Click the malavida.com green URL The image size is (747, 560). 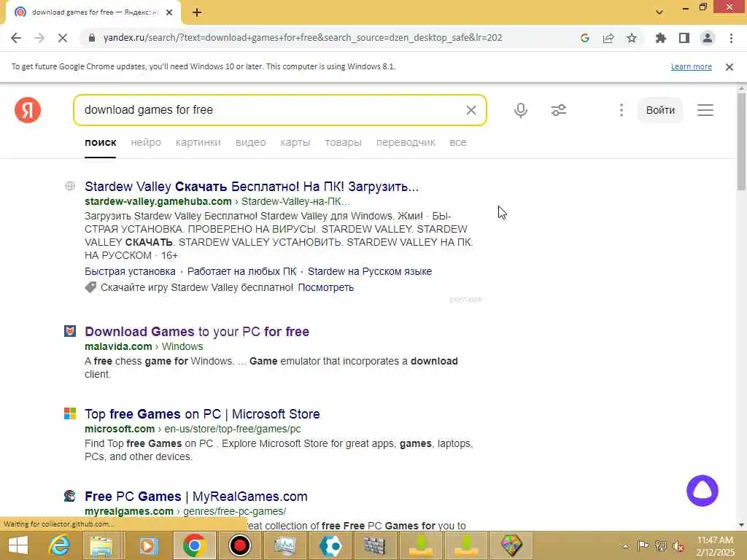click(x=118, y=346)
